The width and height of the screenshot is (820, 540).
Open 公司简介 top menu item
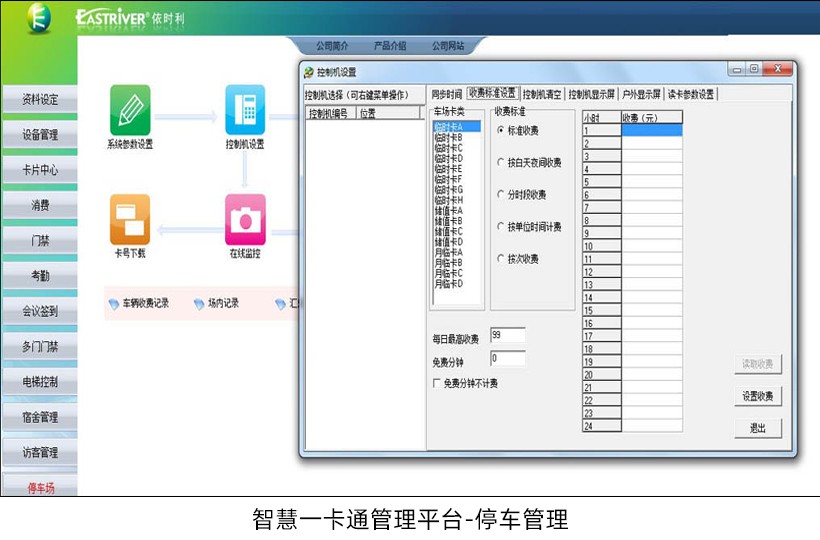click(332, 46)
